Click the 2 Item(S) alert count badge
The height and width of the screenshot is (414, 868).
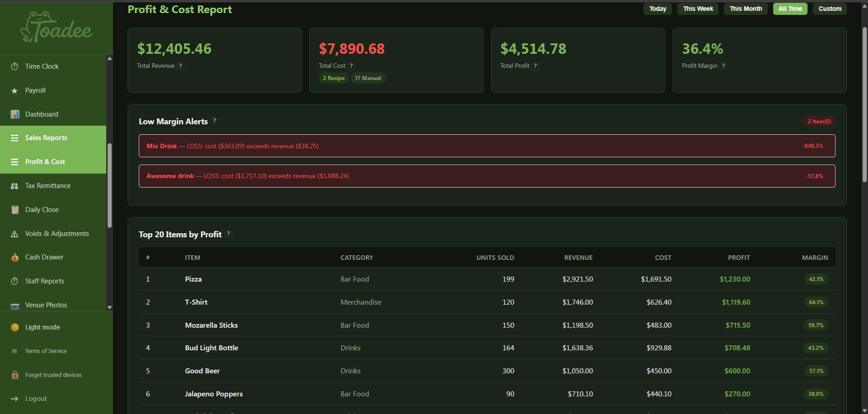819,121
